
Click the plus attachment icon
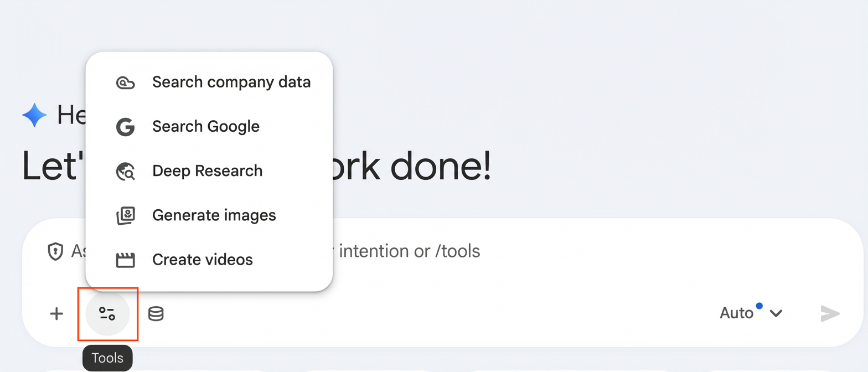57,314
